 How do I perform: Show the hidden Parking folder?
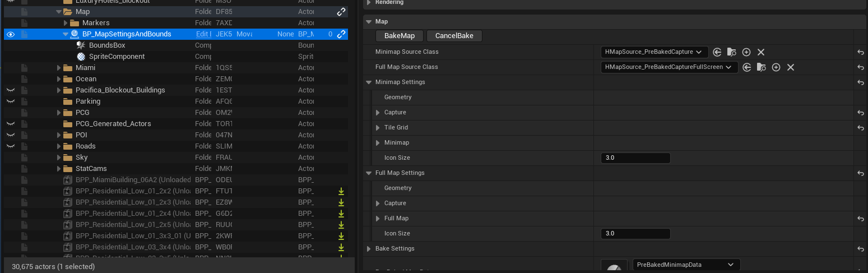10,101
